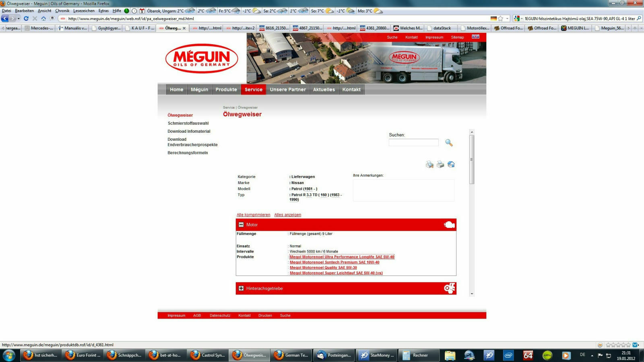644x362 pixels.
Task: Click the content panel vertical scrollbar
Action: (472, 159)
